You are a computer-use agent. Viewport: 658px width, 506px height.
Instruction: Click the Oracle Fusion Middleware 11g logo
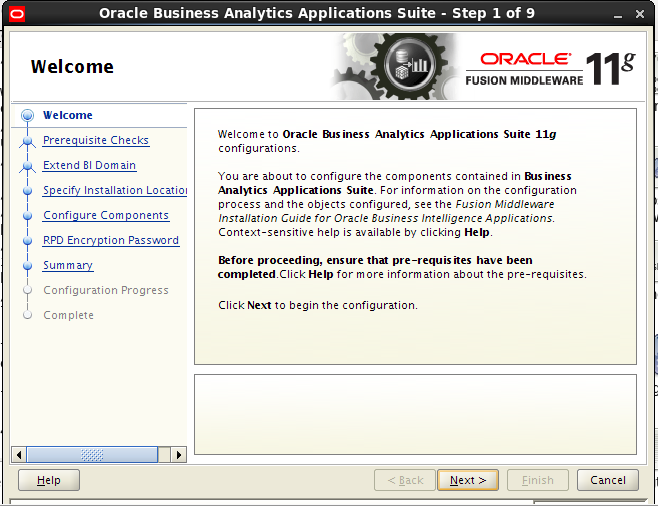coord(551,68)
